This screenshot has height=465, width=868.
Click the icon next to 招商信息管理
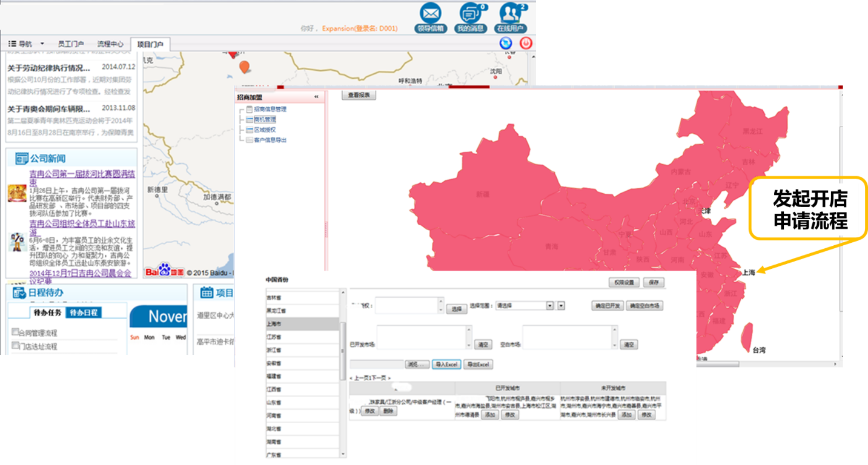point(250,109)
